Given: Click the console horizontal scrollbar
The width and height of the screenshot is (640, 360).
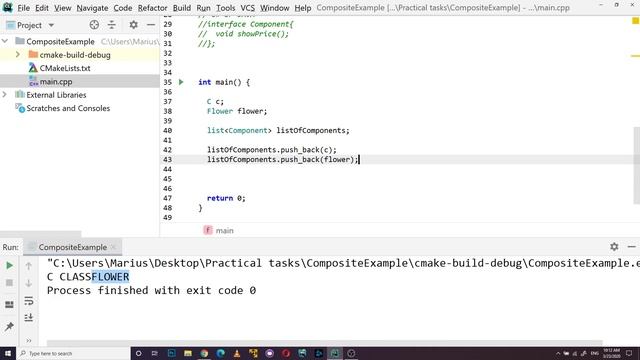Looking at the screenshot, I should coord(324,343).
